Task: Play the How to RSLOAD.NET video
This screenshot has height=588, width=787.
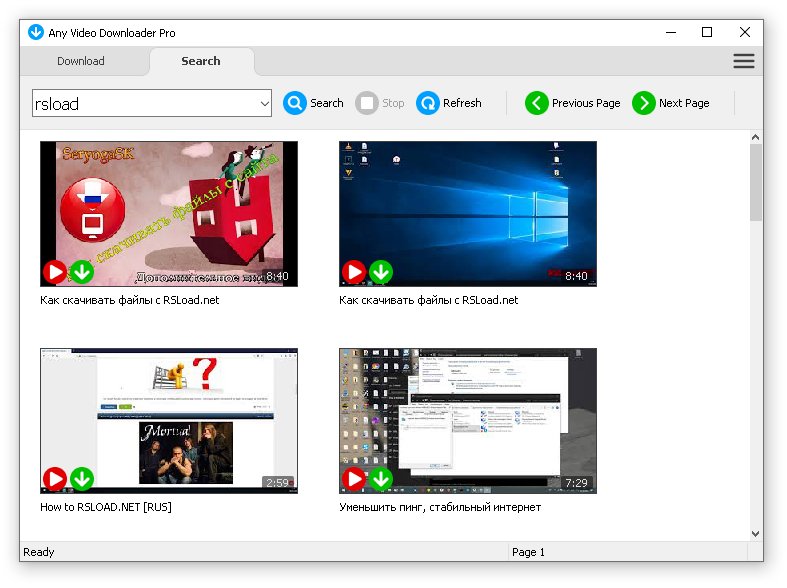Action: pos(55,479)
